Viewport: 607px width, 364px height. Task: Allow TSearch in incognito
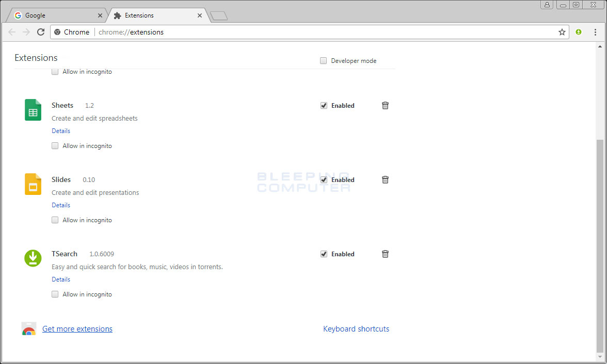(55, 294)
